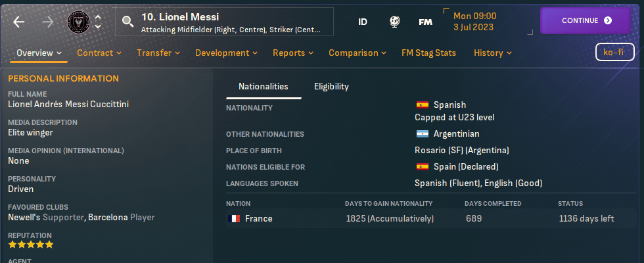Open the Barcelona favoured club link
The width and height of the screenshot is (644, 263).
[x=108, y=217]
